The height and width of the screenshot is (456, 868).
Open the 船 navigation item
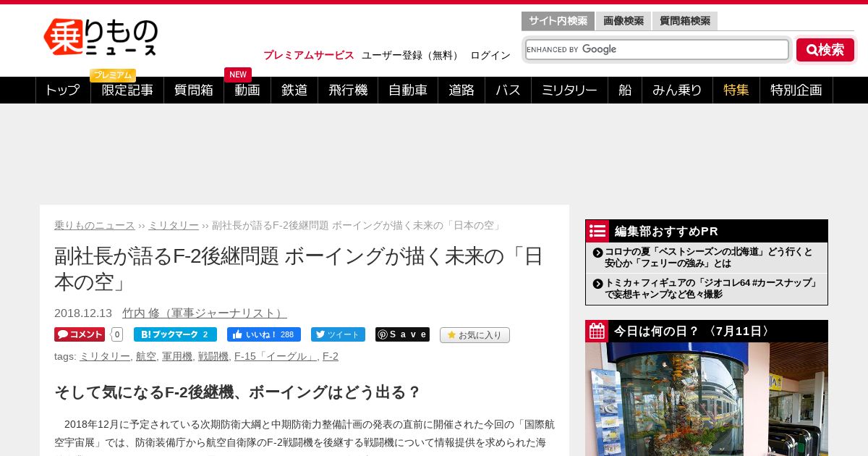pos(625,90)
